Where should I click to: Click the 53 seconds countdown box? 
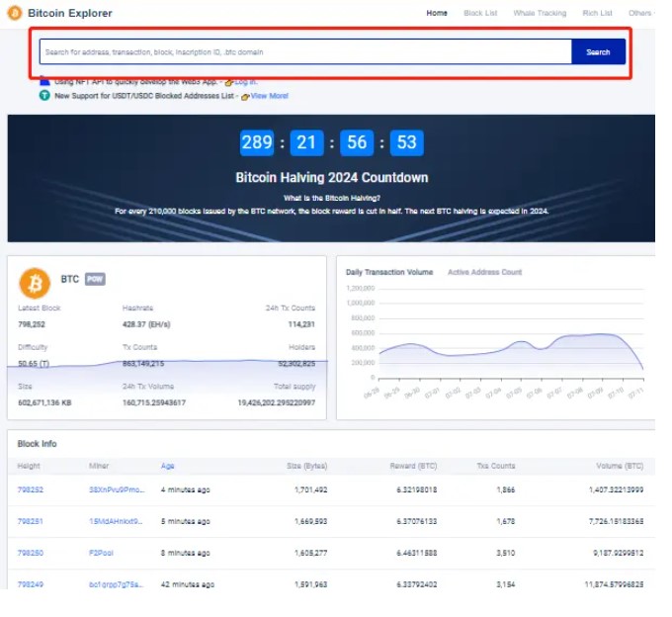pyautogui.click(x=407, y=142)
